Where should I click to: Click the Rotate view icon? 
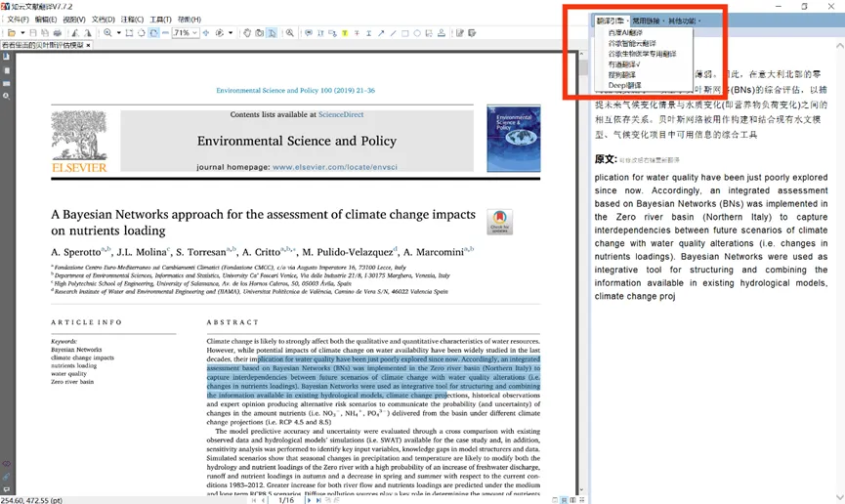pyautogui.click(x=153, y=33)
